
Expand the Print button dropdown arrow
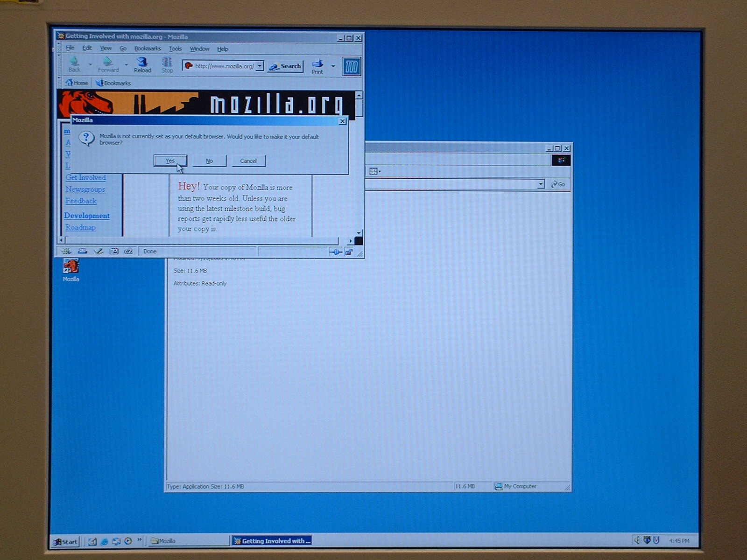(x=333, y=66)
